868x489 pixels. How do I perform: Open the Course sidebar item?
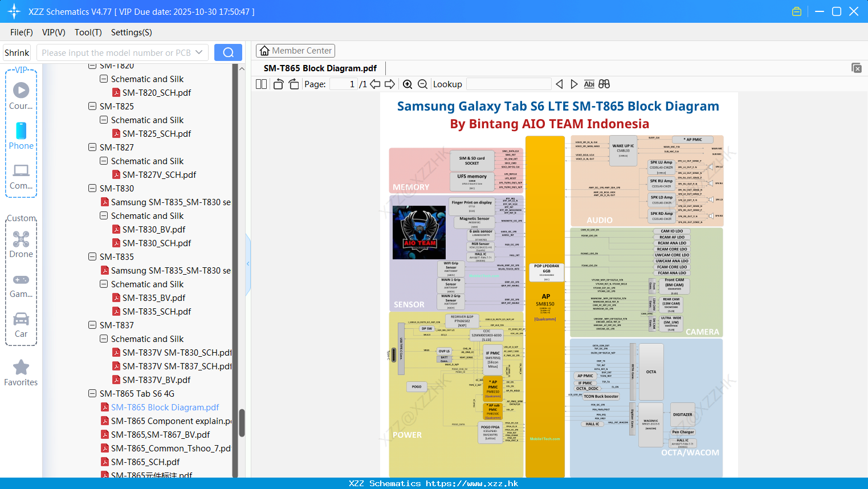coord(21,96)
